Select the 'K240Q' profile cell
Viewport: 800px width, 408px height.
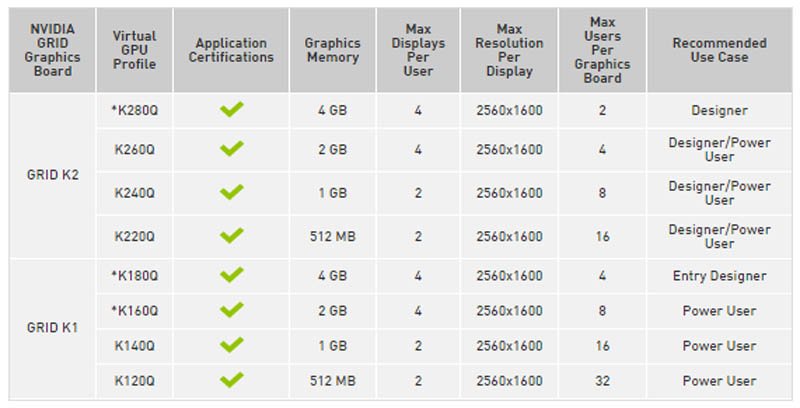(135, 193)
